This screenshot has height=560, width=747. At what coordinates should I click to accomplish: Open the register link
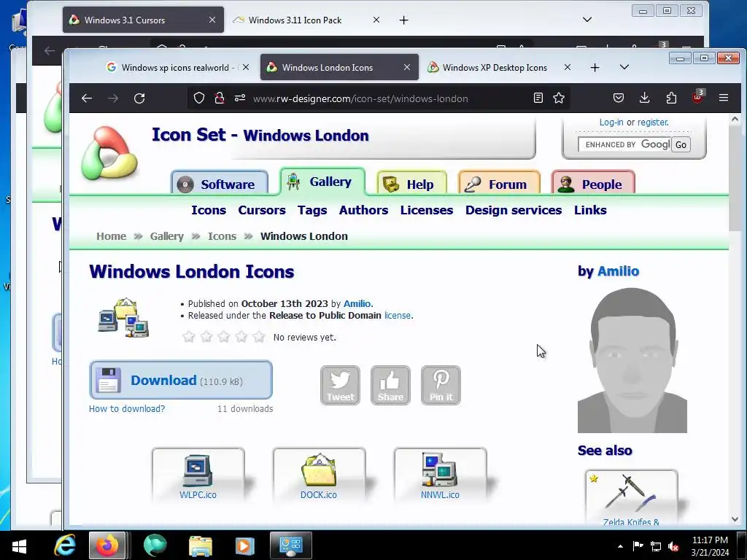click(653, 122)
